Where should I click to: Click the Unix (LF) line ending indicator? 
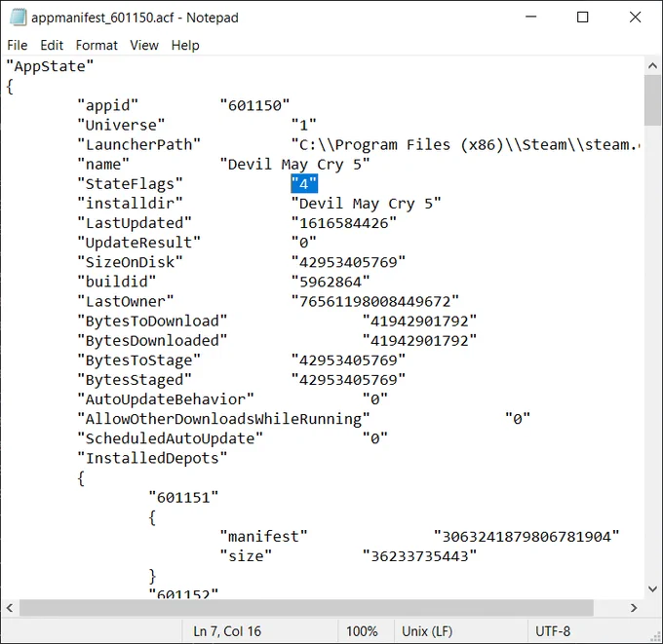[x=427, y=631]
